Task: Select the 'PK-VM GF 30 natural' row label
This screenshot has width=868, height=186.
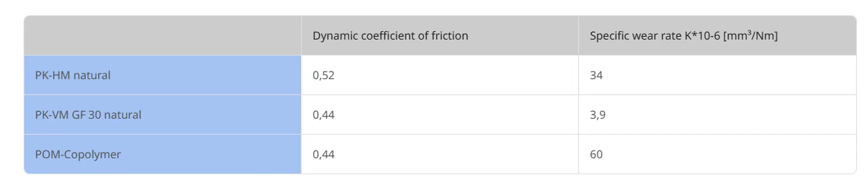Action: (88, 115)
